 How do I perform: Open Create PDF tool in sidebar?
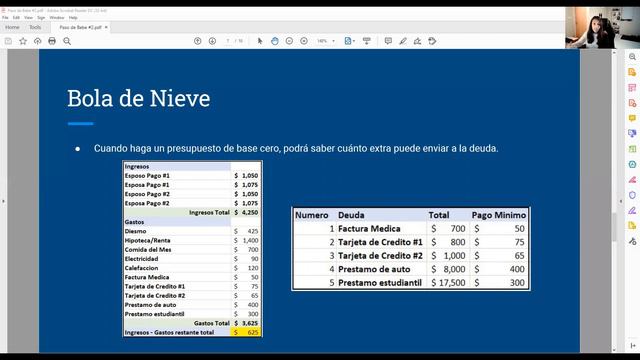[x=632, y=103]
